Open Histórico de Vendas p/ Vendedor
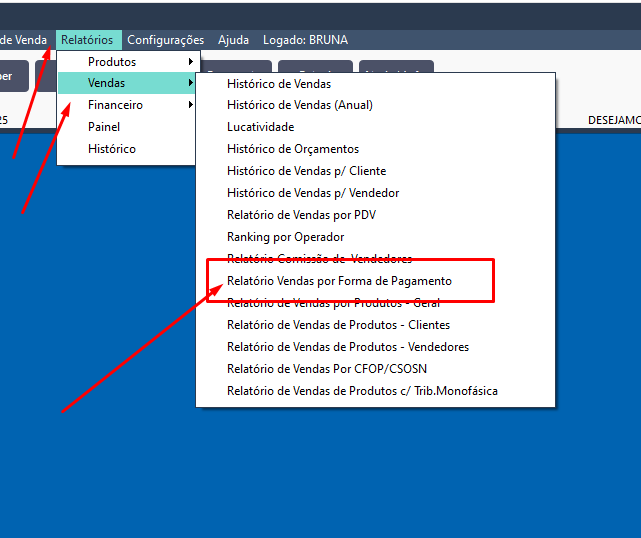 click(375, 193)
